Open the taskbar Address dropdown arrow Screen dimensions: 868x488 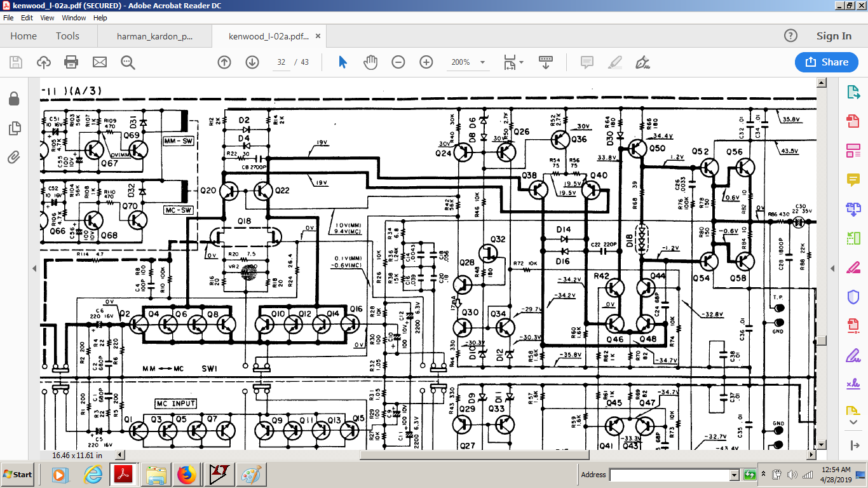[x=734, y=475]
